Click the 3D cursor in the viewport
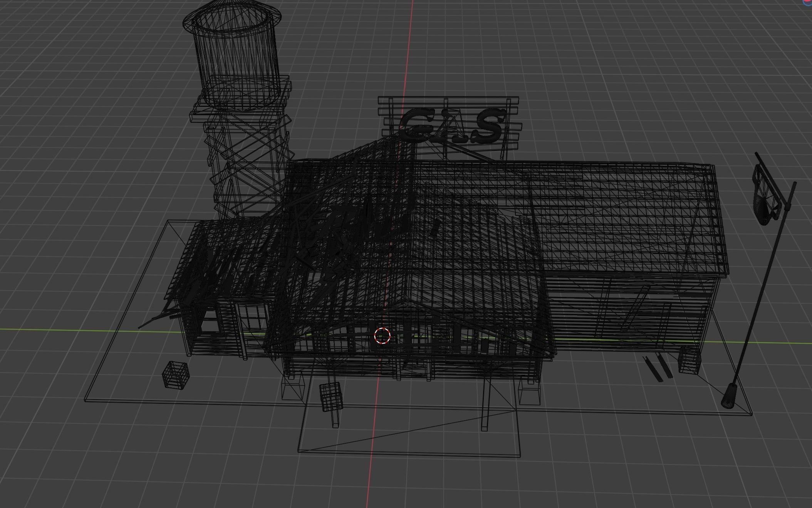This screenshot has width=812, height=508. 383,336
